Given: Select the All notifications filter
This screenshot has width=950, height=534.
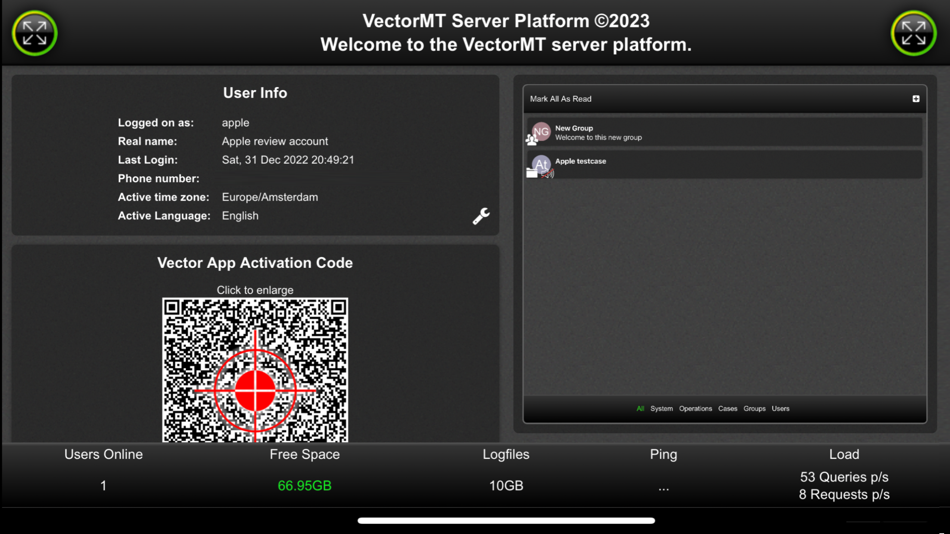Looking at the screenshot, I should (x=640, y=409).
